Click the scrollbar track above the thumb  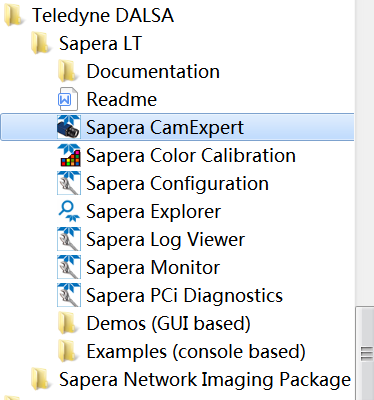tap(365, 153)
